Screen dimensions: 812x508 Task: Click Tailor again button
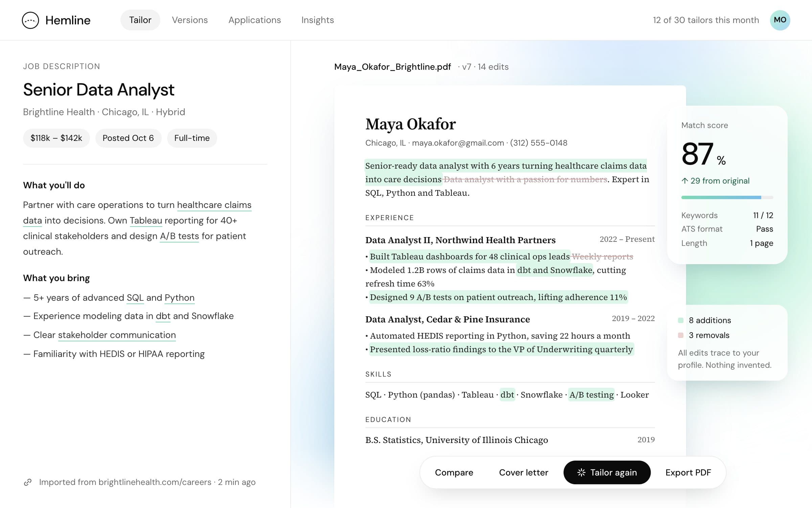607,472
